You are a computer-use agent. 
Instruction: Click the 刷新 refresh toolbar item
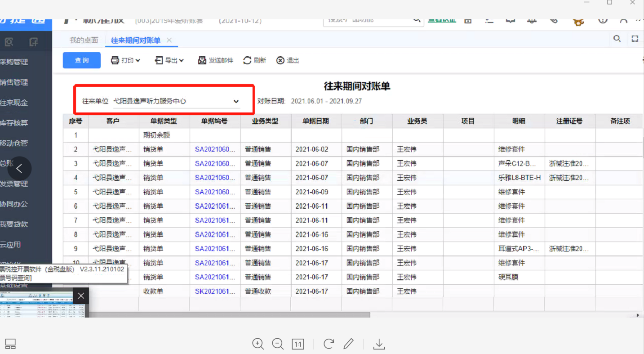pos(254,60)
